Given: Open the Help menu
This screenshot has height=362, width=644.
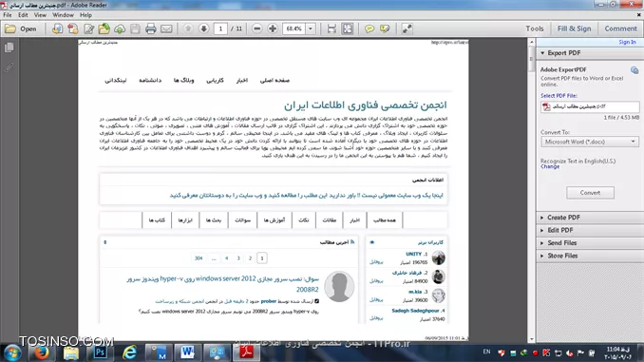Looking at the screenshot, I should point(85,15).
